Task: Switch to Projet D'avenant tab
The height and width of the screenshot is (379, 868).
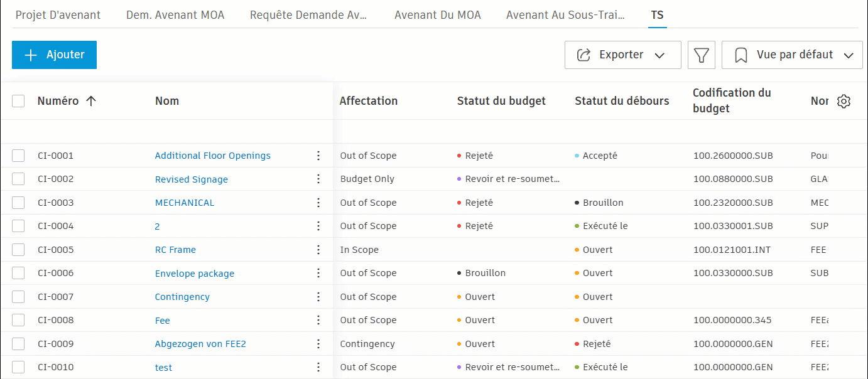Action: pyautogui.click(x=58, y=15)
